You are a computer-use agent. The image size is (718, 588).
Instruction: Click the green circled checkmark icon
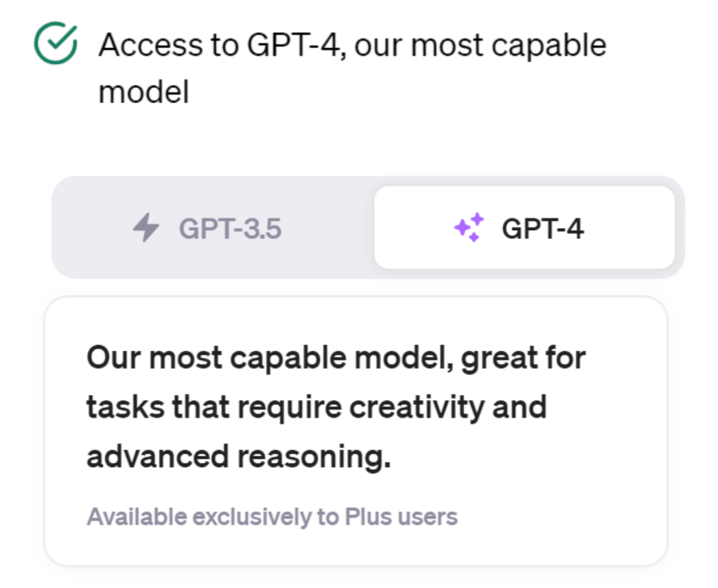[x=55, y=44]
